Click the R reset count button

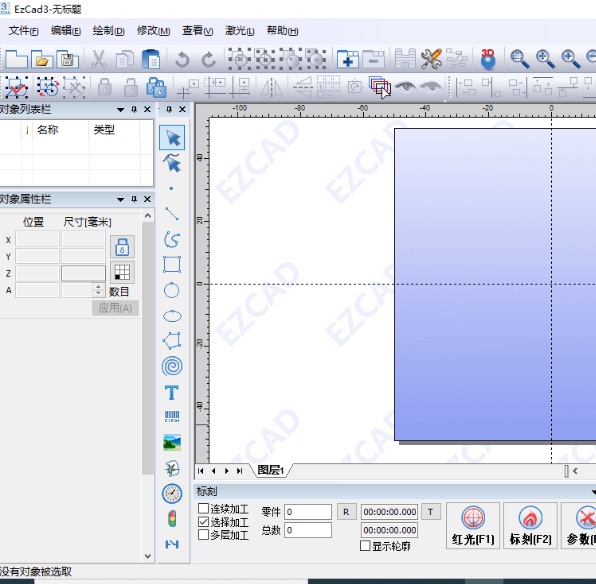coord(346,512)
